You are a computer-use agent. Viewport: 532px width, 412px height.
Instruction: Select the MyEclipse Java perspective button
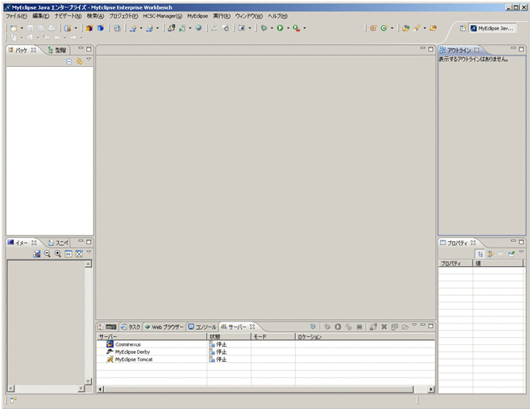[x=491, y=28]
